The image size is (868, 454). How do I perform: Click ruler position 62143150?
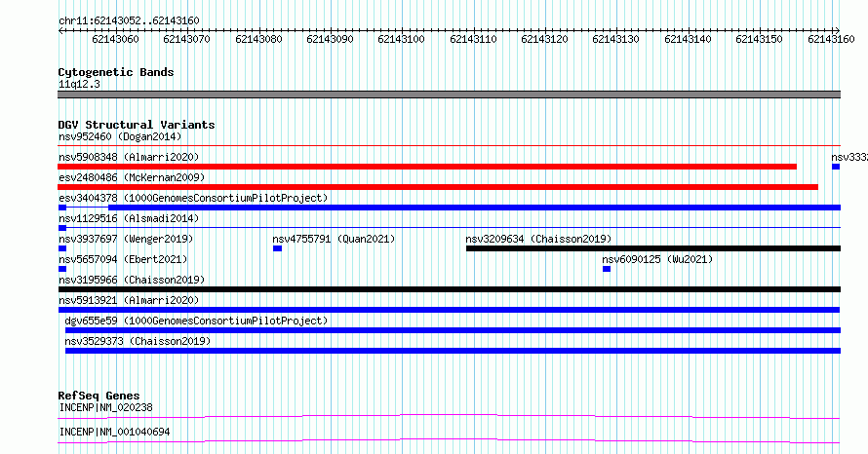click(x=759, y=39)
